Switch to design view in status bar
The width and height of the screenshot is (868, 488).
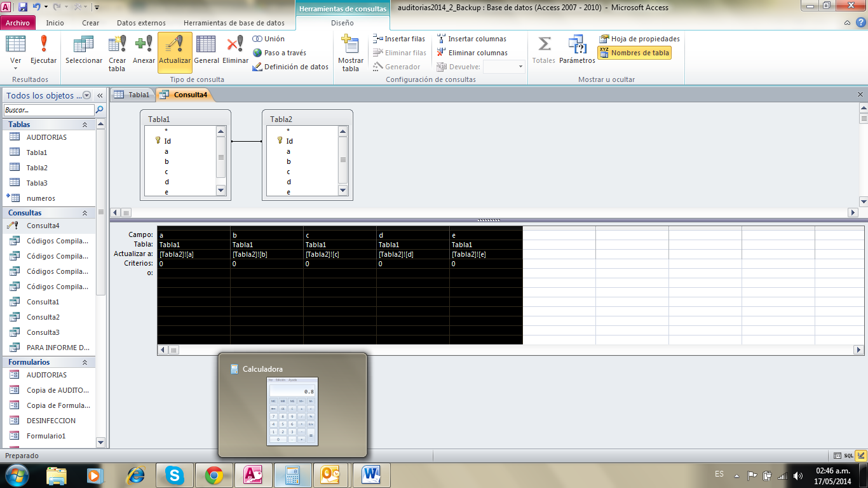pos(861,456)
